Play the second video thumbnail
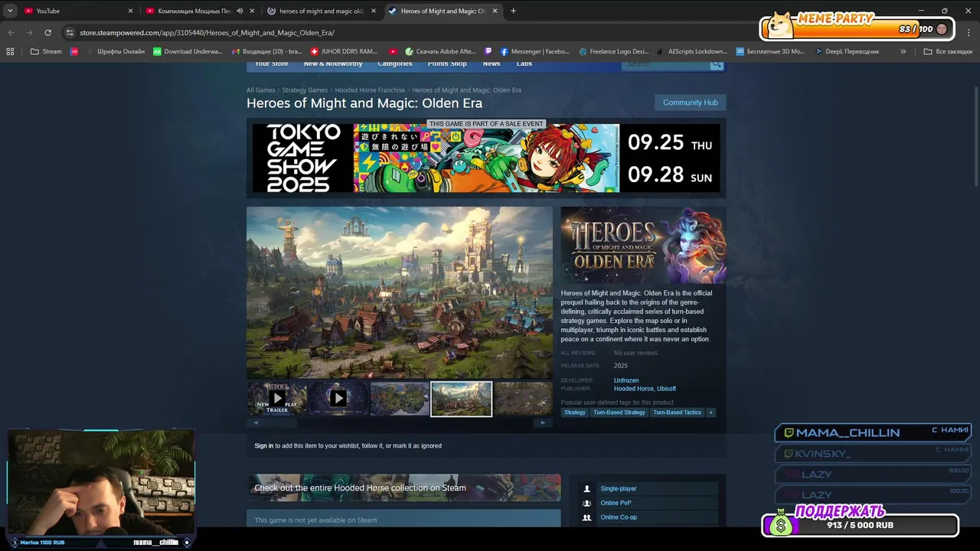This screenshot has height=551, width=980. tap(338, 399)
